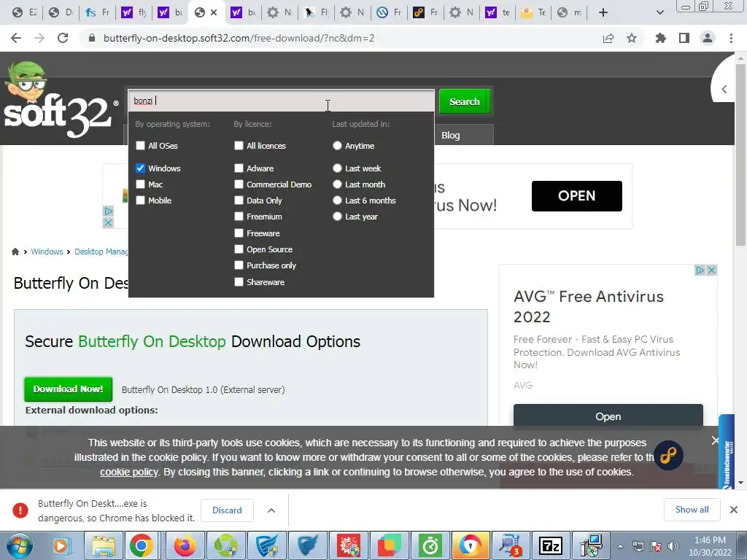Click the address bar URL
Screen dimensions: 747x560
coord(239,38)
